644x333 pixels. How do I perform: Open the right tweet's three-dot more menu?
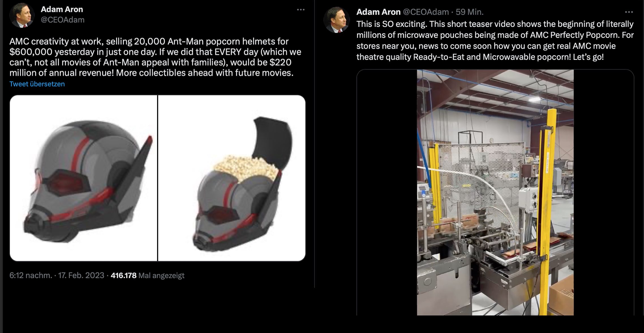point(629,12)
